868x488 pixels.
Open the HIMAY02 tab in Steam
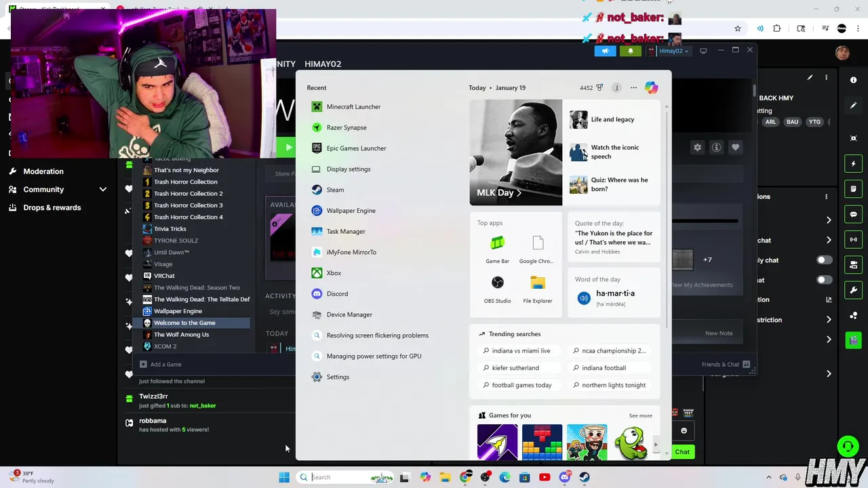click(x=323, y=64)
